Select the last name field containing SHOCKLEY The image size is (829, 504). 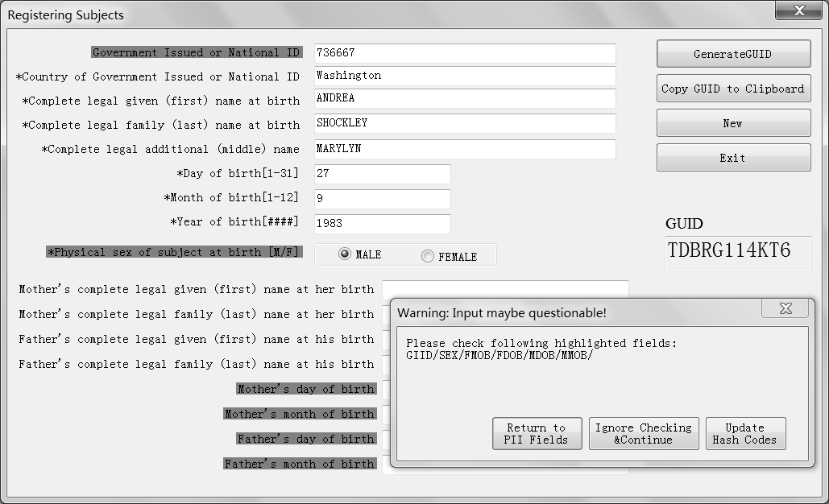[465, 123]
